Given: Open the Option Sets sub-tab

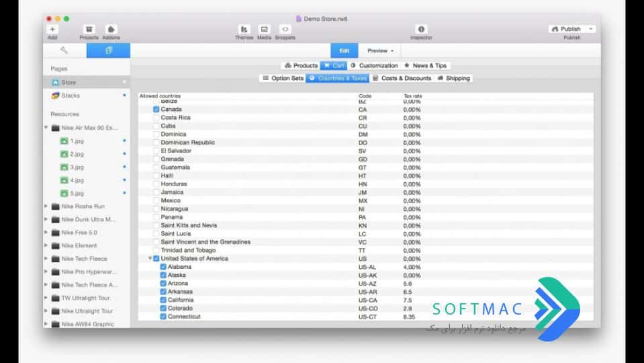Looking at the screenshot, I should click(x=283, y=78).
